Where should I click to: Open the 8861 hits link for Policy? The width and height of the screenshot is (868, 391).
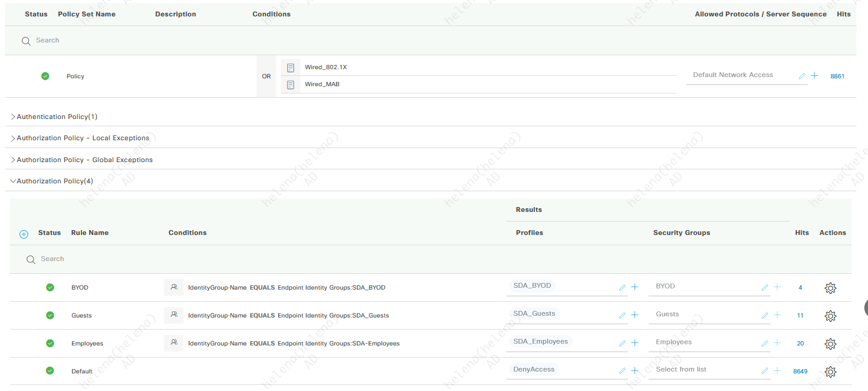tap(837, 76)
